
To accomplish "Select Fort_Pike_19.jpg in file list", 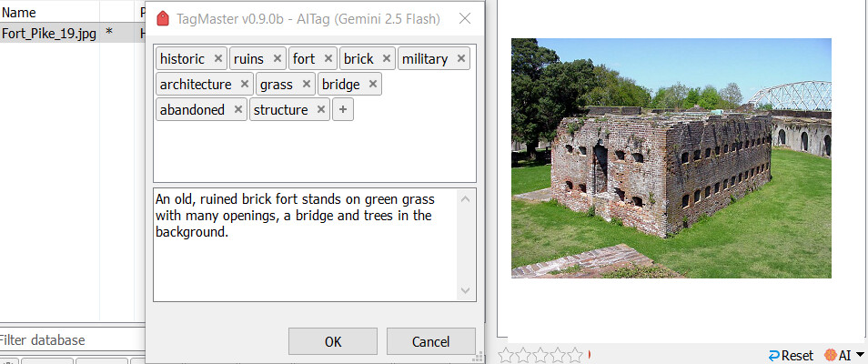I will click(x=49, y=34).
